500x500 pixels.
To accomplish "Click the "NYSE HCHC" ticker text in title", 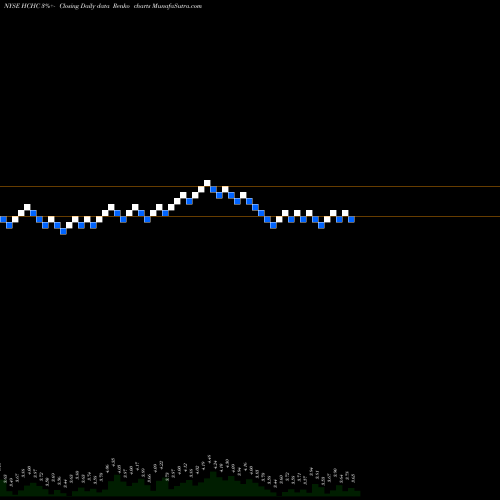I will pos(22,6).
